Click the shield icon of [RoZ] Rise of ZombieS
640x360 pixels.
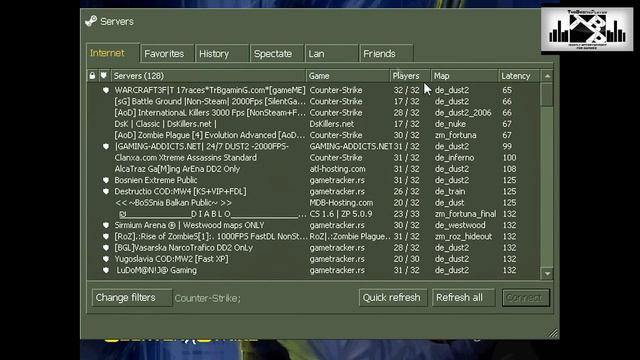(106, 236)
